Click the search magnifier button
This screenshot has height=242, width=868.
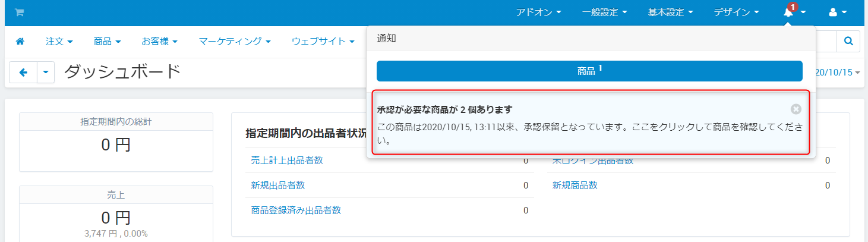(848, 42)
